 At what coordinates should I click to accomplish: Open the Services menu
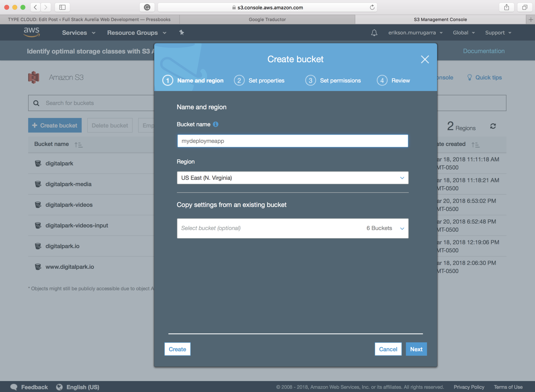[x=79, y=33]
